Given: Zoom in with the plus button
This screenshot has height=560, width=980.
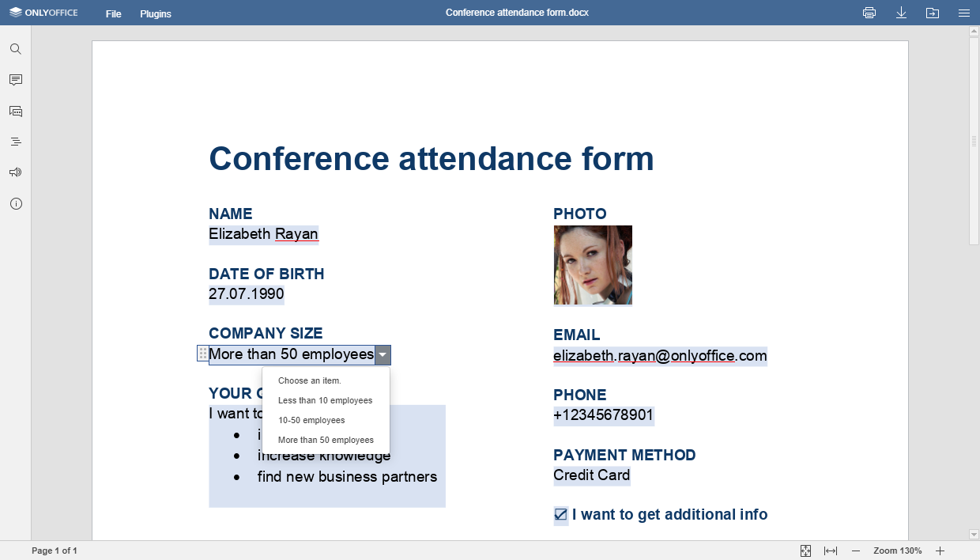Looking at the screenshot, I should tap(940, 551).
